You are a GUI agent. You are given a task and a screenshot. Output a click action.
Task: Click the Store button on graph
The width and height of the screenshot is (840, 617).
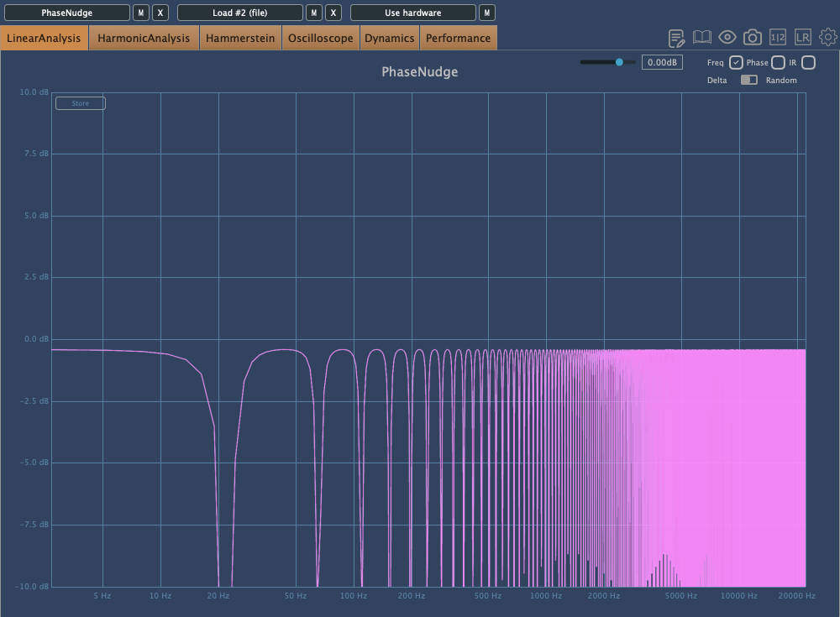click(x=80, y=103)
